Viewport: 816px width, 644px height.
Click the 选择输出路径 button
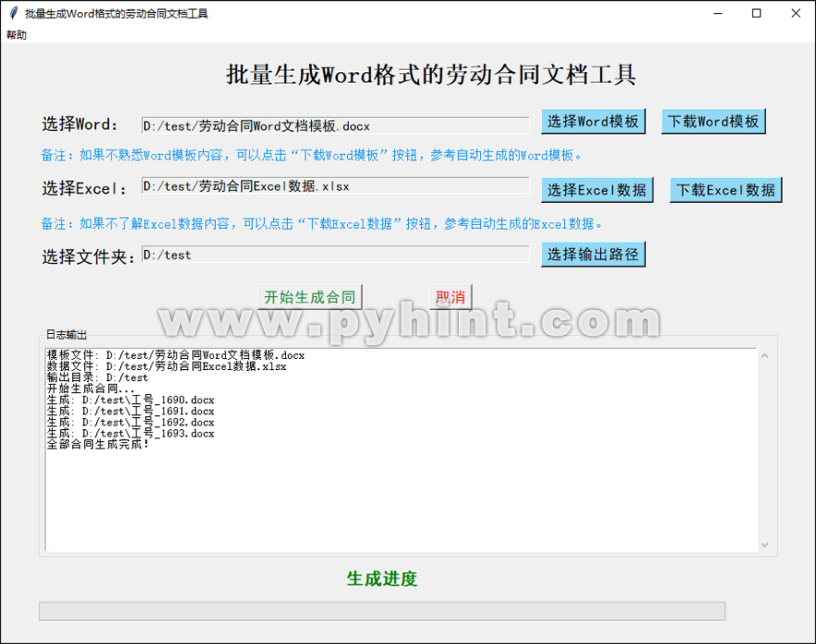pyautogui.click(x=593, y=255)
